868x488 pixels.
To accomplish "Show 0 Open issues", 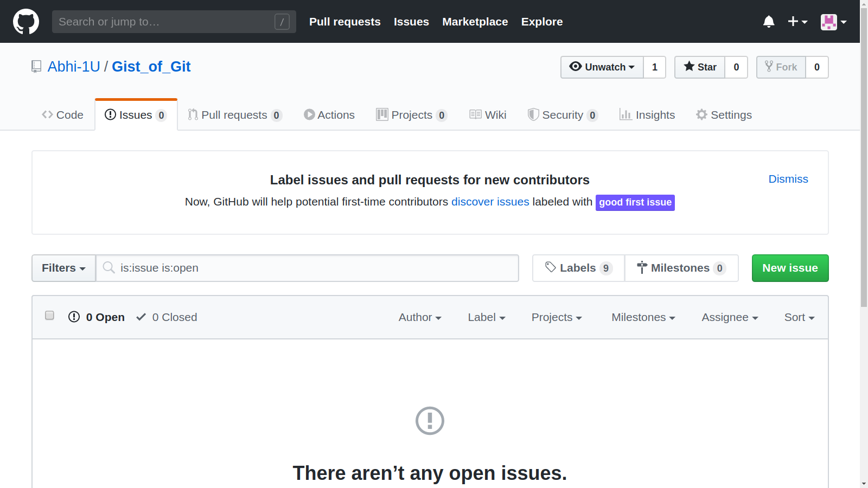I will coord(97,317).
